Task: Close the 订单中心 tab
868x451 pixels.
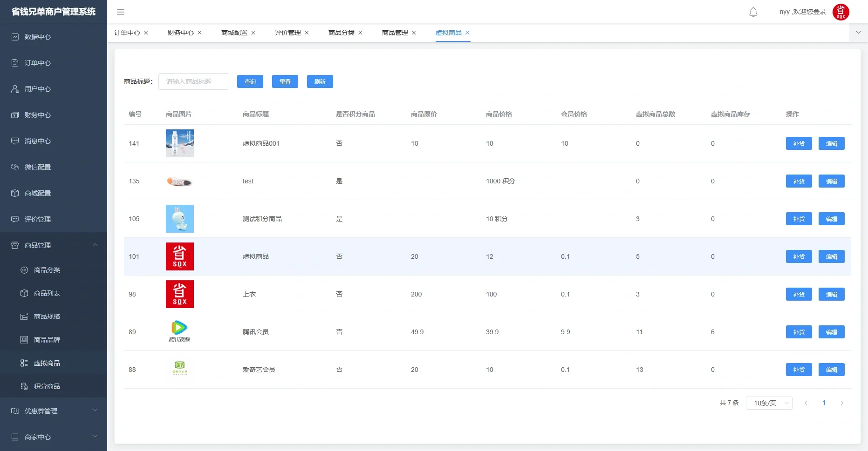Action: click(x=146, y=33)
